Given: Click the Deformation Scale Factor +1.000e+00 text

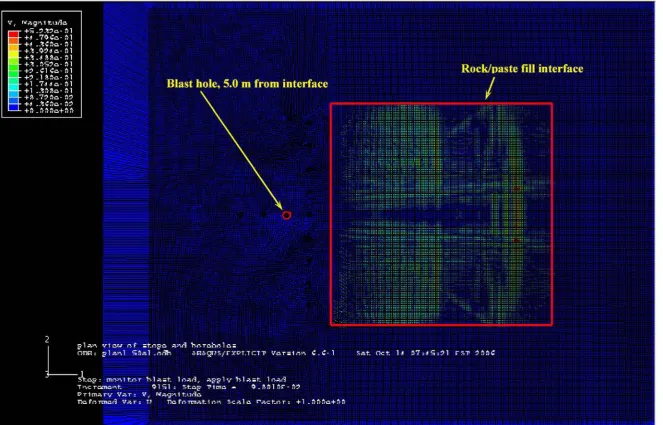Looking at the screenshot, I should click(x=256, y=401).
